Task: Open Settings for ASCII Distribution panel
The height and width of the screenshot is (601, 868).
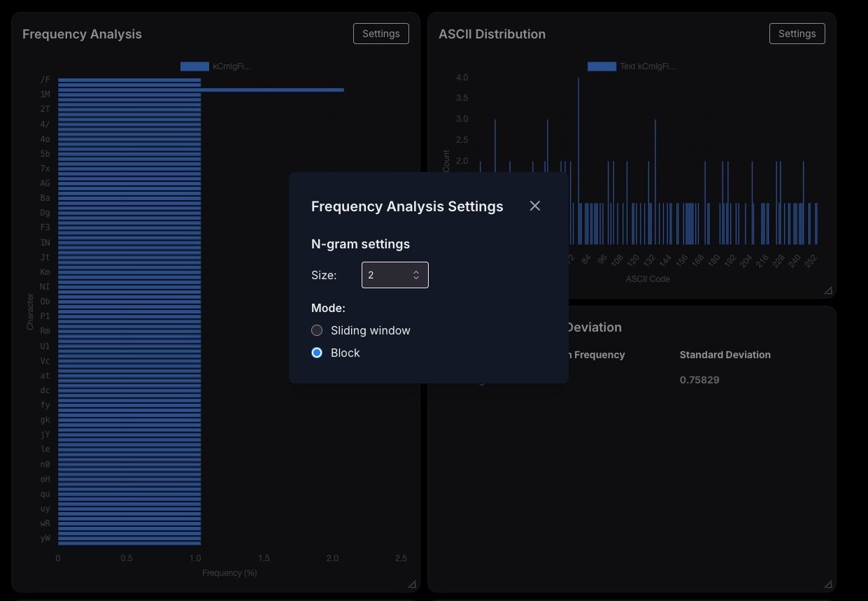Action: tap(797, 34)
